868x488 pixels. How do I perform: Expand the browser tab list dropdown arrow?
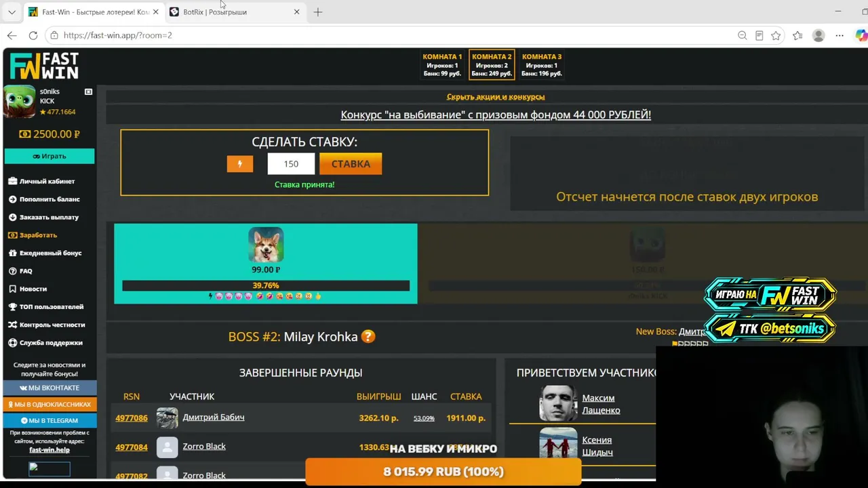point(12,12)
